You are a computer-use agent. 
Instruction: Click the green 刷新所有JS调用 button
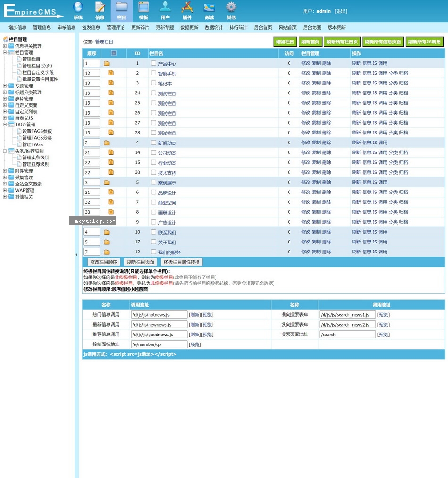tap(424, 42)
